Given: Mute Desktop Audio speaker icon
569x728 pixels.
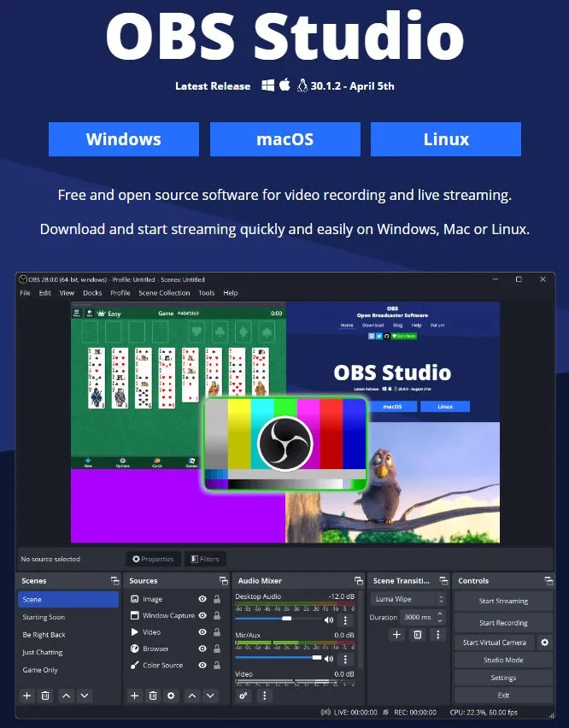Looking at the screenshot, I should (x=329, y=619).
